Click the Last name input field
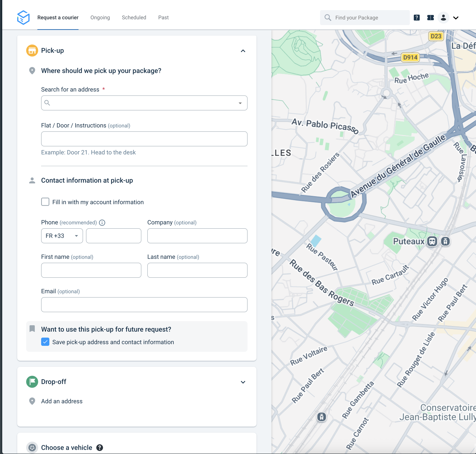This screenshot has width=476, height=454. [x=197, y=270]
